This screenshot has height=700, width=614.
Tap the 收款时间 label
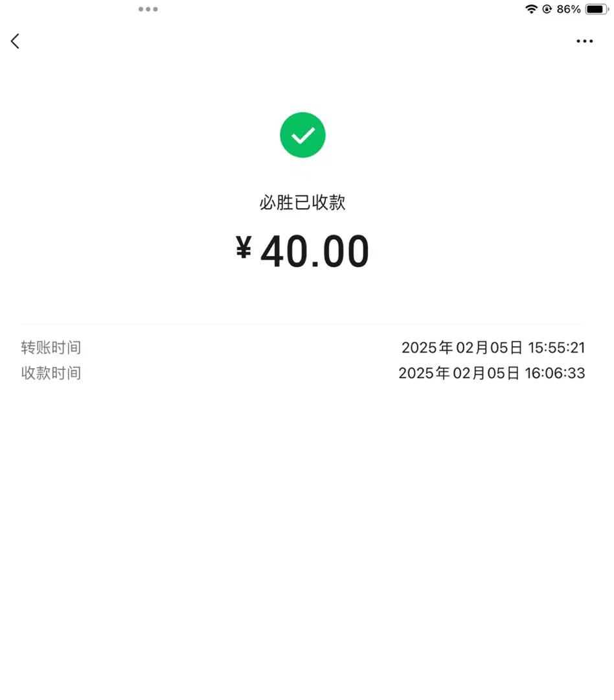51,373
